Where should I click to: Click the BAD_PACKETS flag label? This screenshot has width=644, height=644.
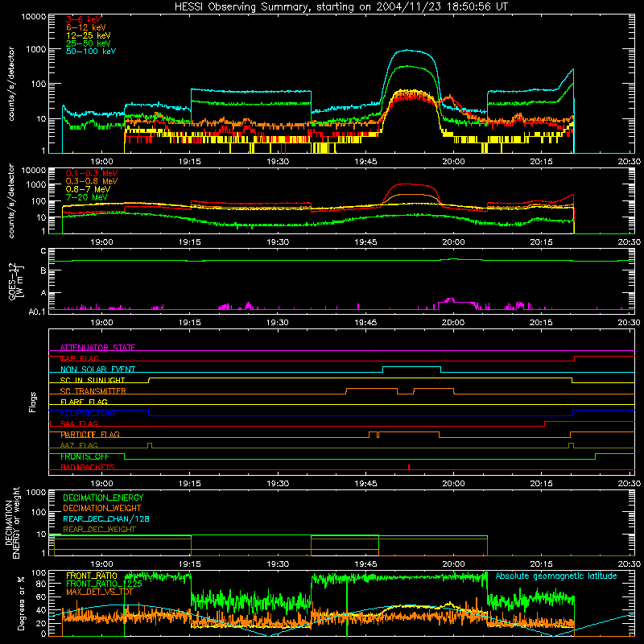click(x=88, y=467)
